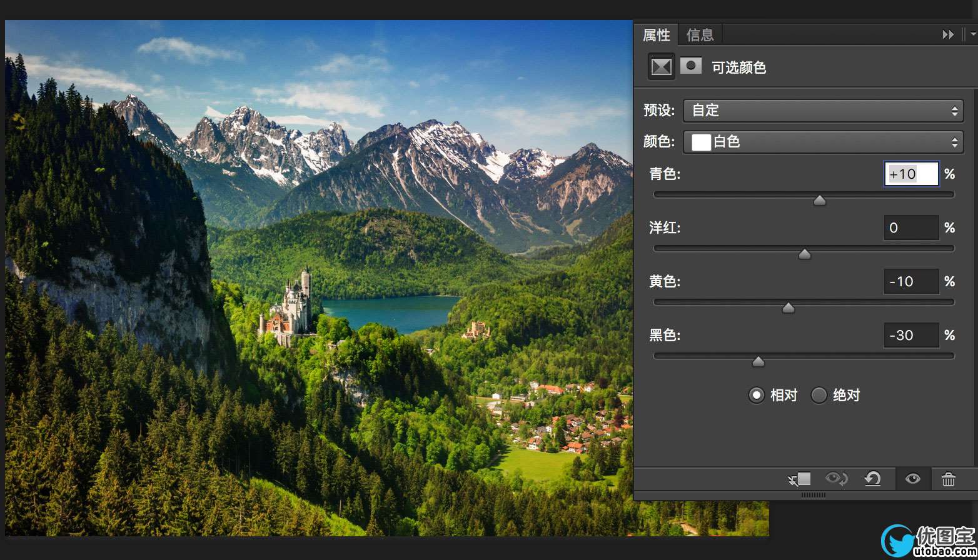Click the 洋红 slider handle
The height and width of the screenshot is (560, 978).
click(x=805, y=254)
